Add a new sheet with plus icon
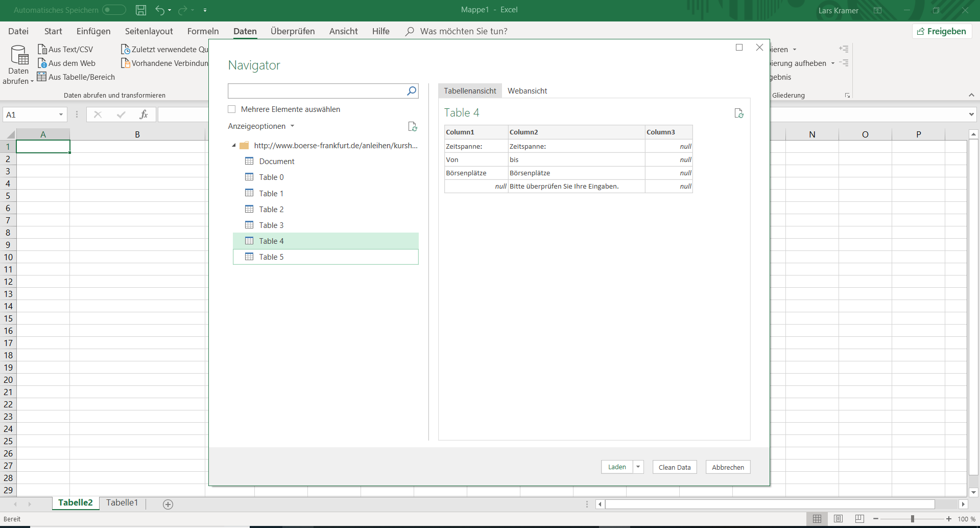The width and height of the screenshot is (980, 528). (x=168, y=504)
